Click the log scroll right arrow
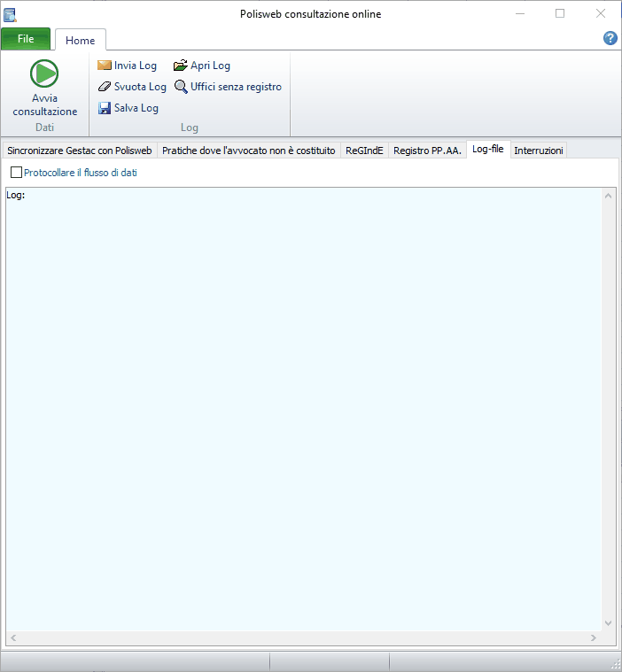Viewport: 622px width, 672px height. pyautogui.click(x=594, y=637)
